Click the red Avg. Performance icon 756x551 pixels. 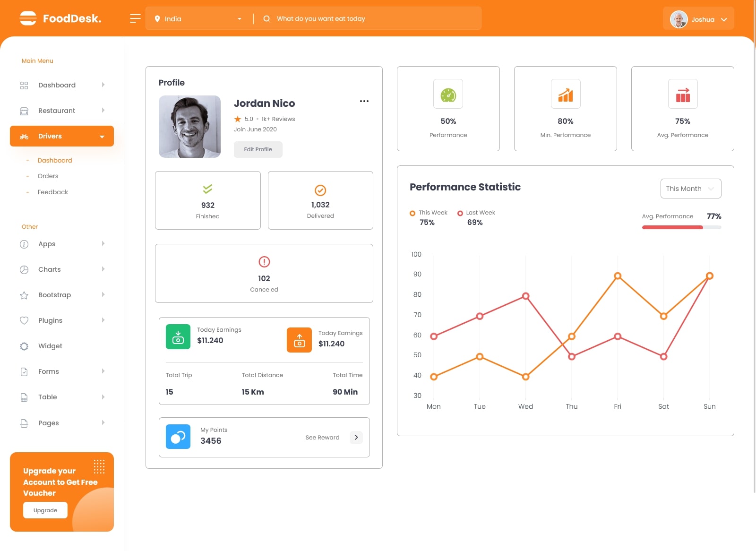point(682,94)
